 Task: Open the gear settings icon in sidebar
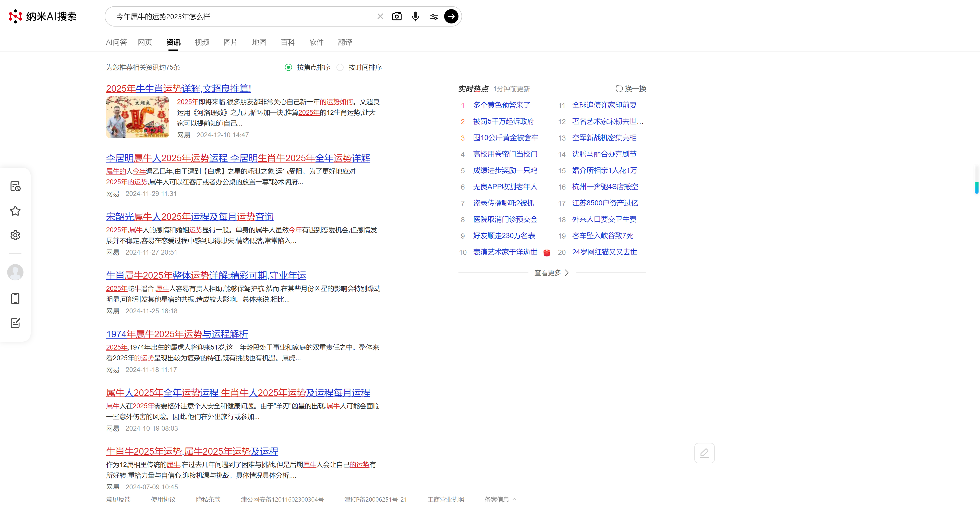pyautogui.click(x=15, y=235)
